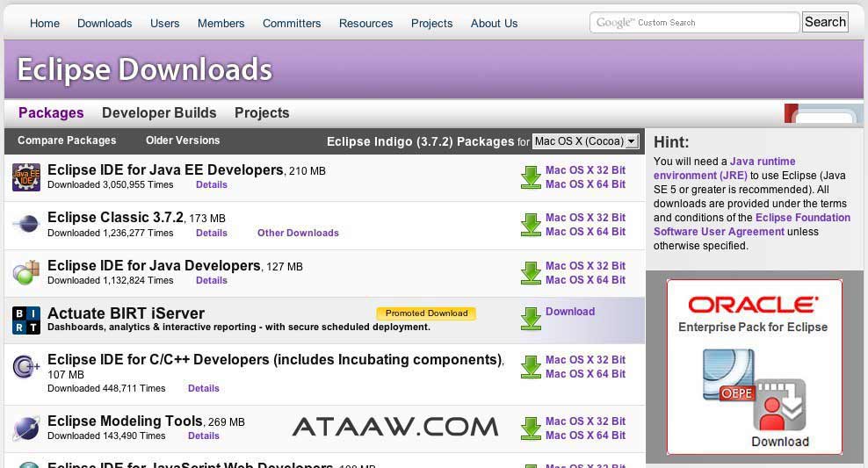The width and height of the screenshot is (868, 468).
Task: Click Details for Eclipse Classic 3.7.2
Action: point(212,233)
